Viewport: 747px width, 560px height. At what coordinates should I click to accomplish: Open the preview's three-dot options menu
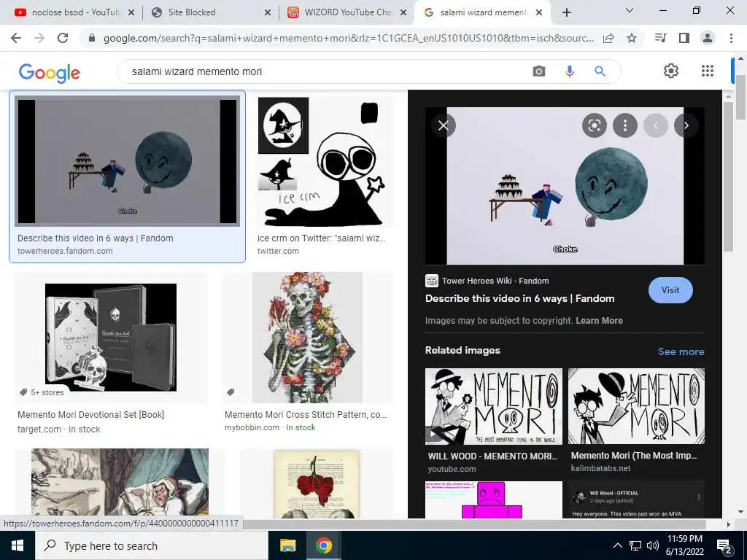tap(624, 125)
